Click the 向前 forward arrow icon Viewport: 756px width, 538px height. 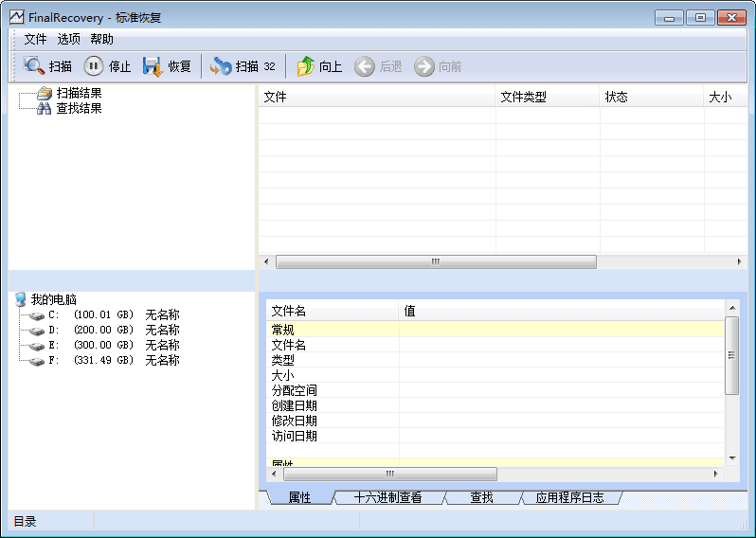tap(424, 66)
